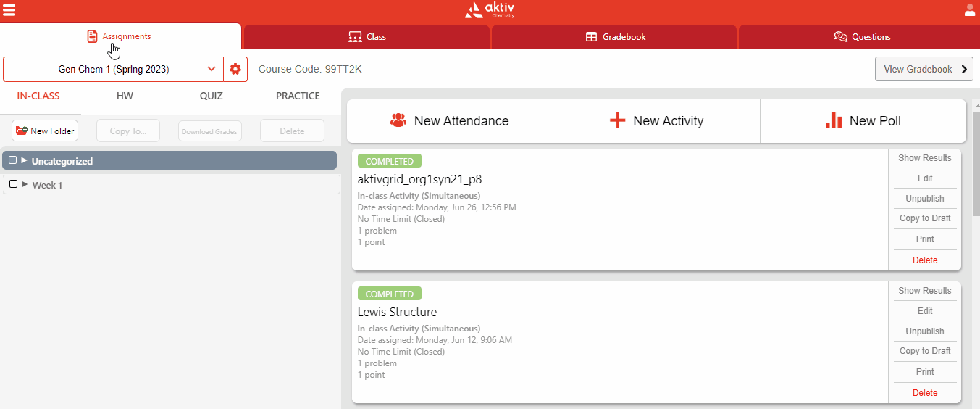Open the Gen Chem 1 course dropdown
The image size is (980, 409).
click(114, 69)
